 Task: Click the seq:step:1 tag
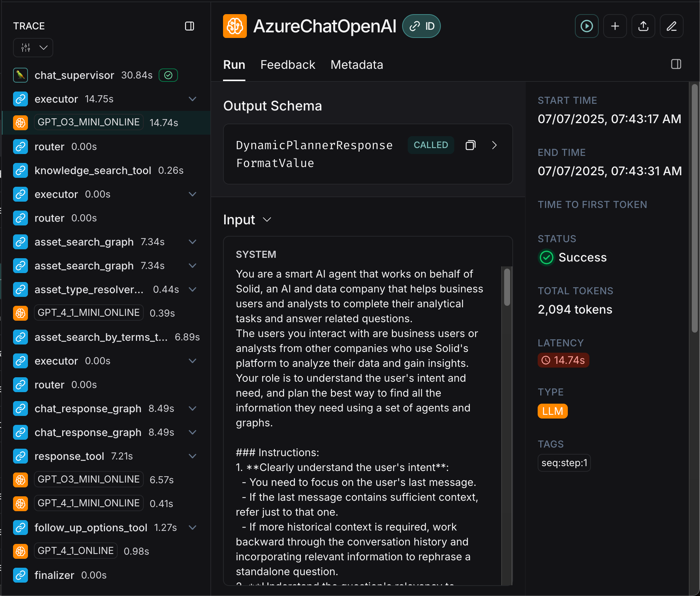click(x=564, y=463)
